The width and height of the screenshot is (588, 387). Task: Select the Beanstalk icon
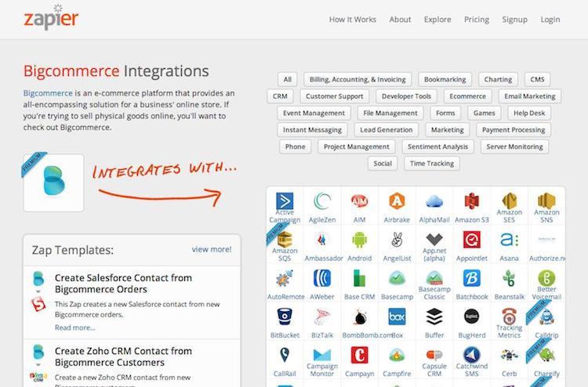pyautogui.click(x=510, y=278)
